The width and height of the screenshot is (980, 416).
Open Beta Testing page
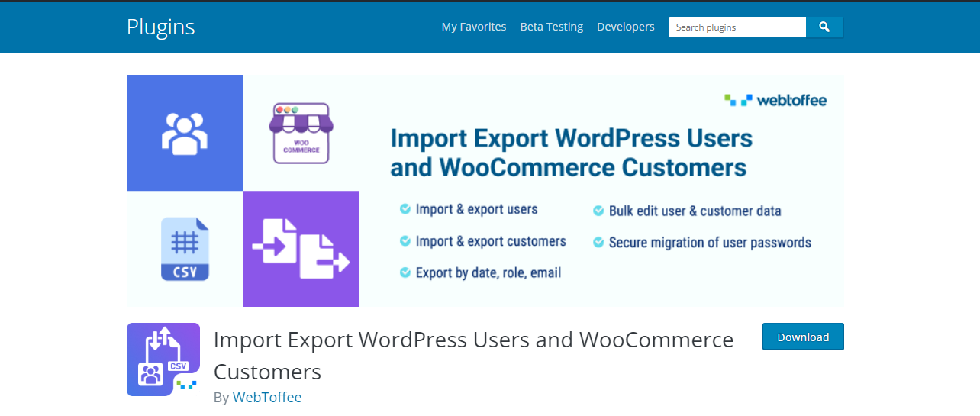point(552,27)
